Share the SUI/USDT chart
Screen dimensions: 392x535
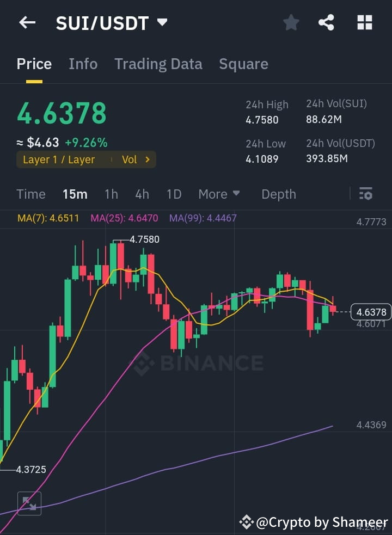pos(326,23)
